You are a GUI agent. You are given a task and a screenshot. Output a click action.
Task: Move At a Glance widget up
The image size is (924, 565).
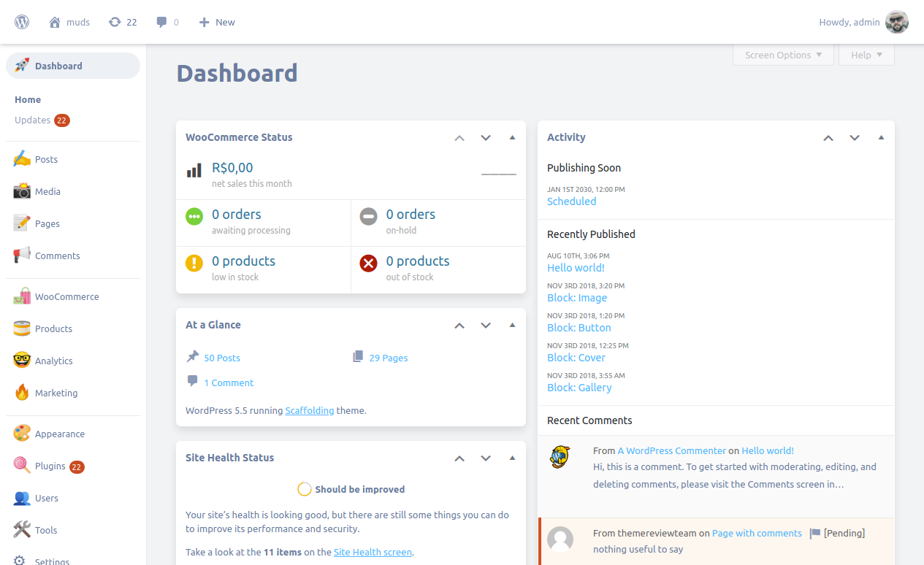click(x=459, y=325)
